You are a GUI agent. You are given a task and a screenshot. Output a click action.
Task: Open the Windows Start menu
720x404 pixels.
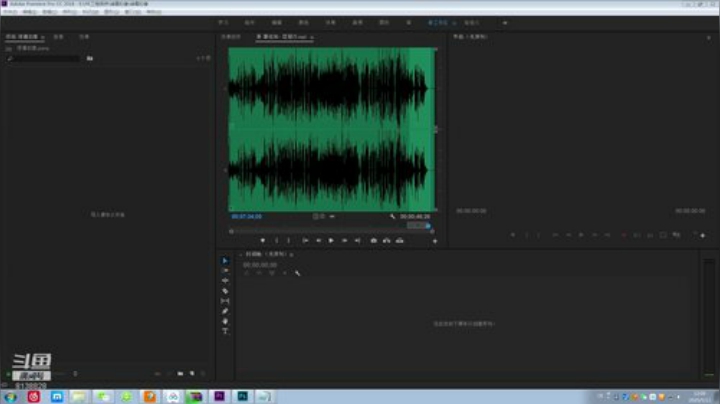(10, 397)
